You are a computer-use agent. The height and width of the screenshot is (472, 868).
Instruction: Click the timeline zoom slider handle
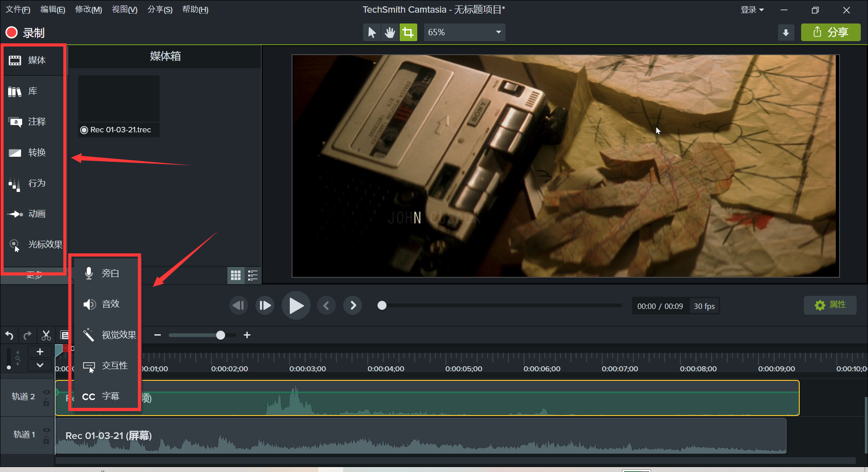[221, 335]
